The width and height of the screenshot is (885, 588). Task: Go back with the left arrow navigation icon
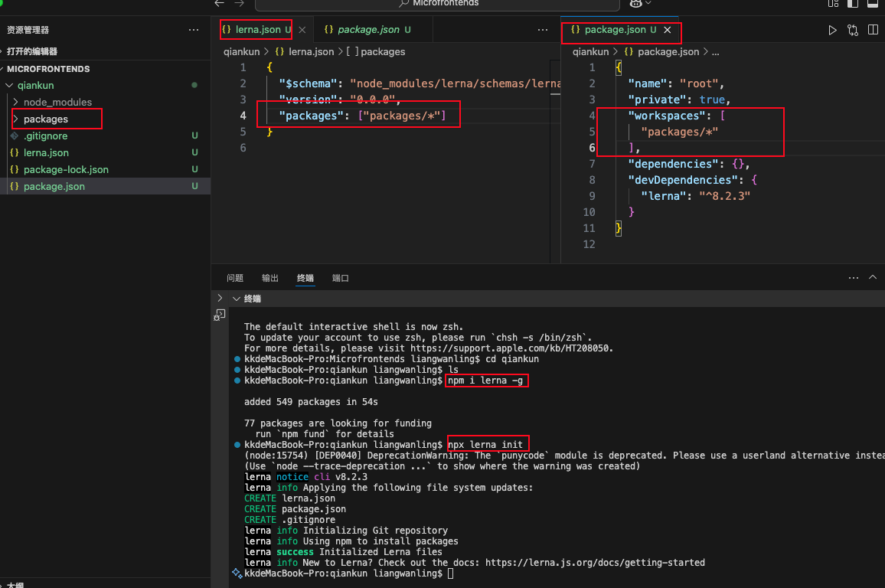(220, 3)
